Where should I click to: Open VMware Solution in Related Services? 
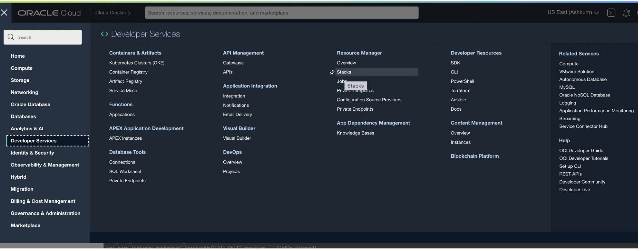577,72
